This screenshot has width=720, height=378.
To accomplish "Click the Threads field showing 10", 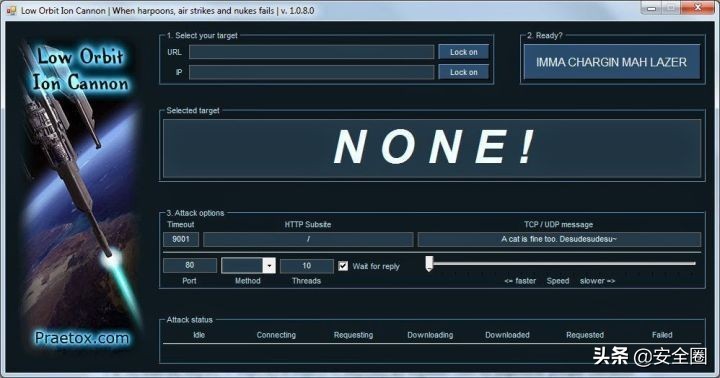I will (306, 265).
